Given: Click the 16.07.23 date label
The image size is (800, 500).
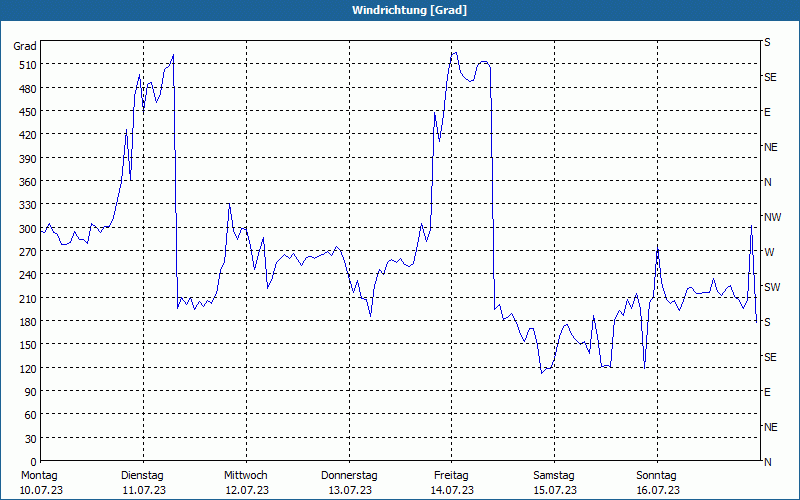Looking at the screenshot, I should 657,490.
